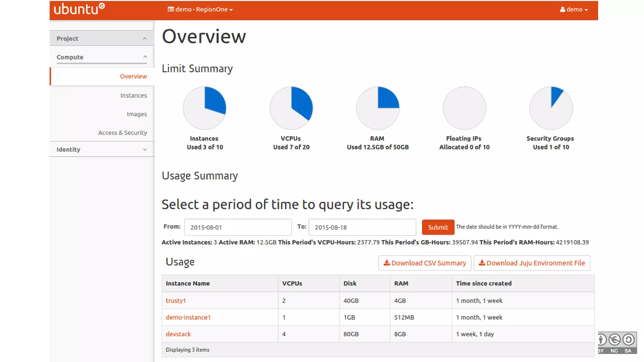Click the Security Groups pie chart
This screenshot has height=362, width=644.
click(x=551, y=108)
